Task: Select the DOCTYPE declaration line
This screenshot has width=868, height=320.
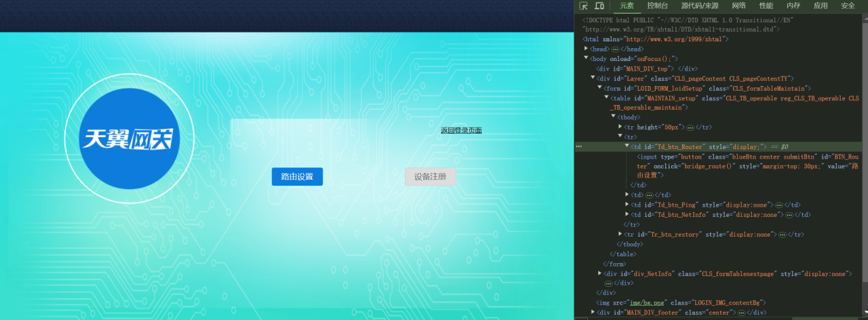Action: tap(688, 25)
